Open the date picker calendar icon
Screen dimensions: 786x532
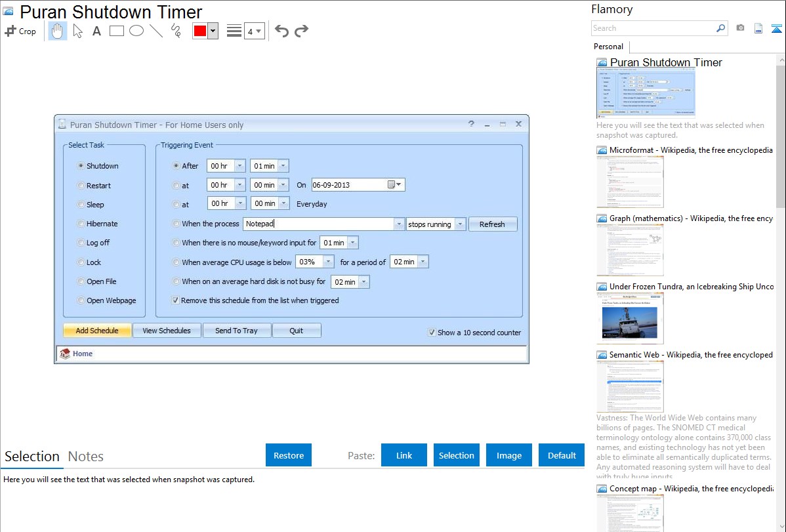point(392,184)
